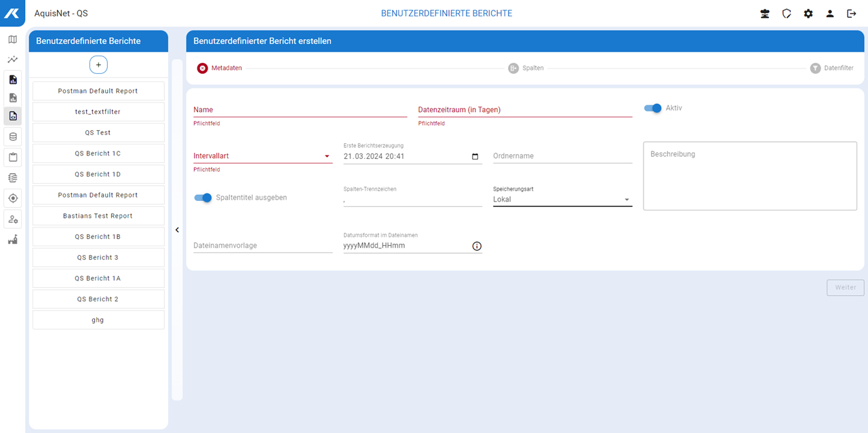Image resolution: width=868 pixels, height=433 pixels.
Task: Select QS Bericht 1C from list
Action: [98, 153]
